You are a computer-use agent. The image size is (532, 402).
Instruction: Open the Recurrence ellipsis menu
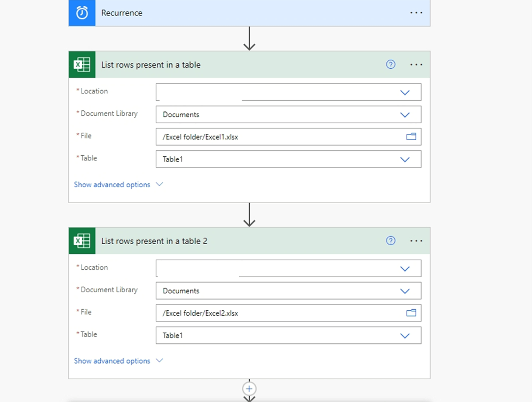[416, 13]
